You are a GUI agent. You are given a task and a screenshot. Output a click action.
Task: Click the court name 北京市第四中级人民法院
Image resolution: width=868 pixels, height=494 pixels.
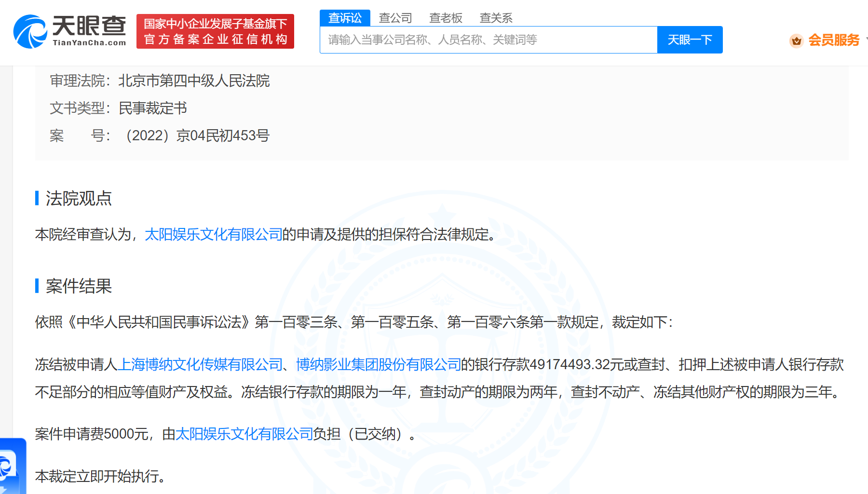coord(194,80)
